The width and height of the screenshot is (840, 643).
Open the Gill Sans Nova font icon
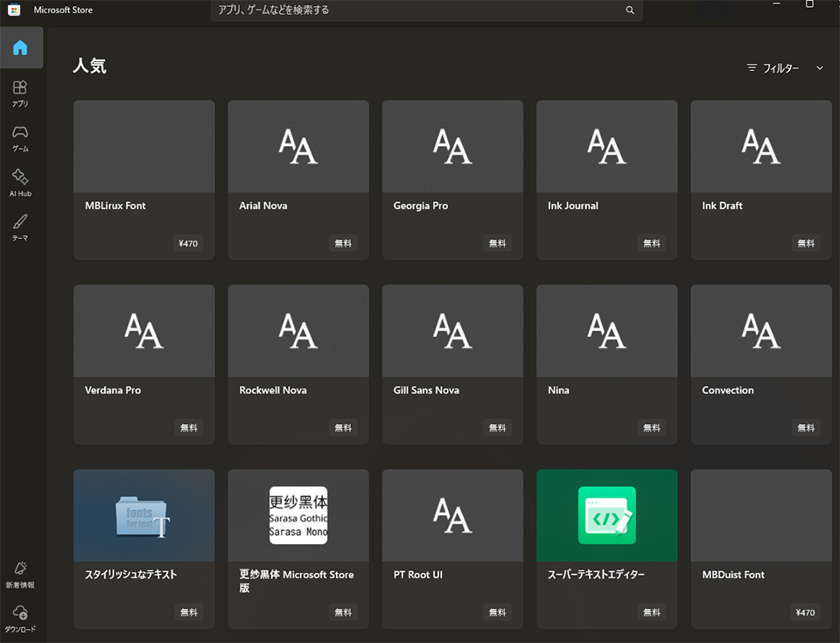click(x=452, y=331)
